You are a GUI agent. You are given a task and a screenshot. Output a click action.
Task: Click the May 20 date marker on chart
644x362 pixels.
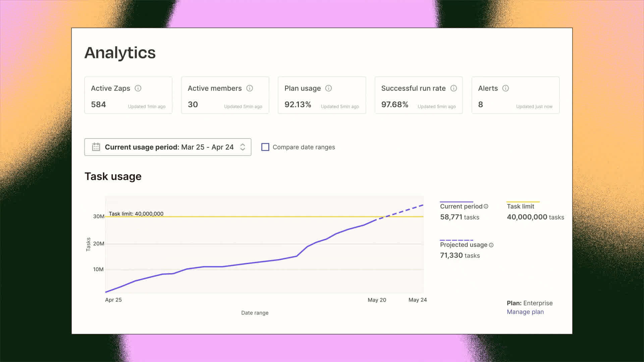(x=377, y=300)
